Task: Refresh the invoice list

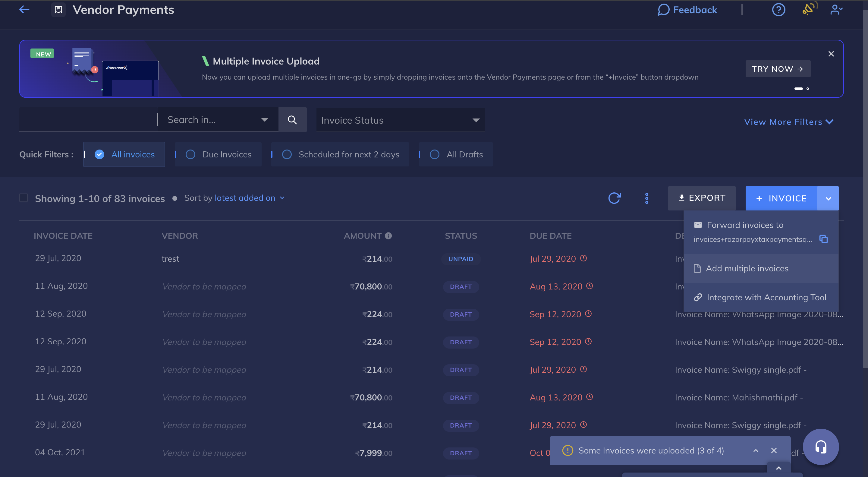Action: [614, 198]
